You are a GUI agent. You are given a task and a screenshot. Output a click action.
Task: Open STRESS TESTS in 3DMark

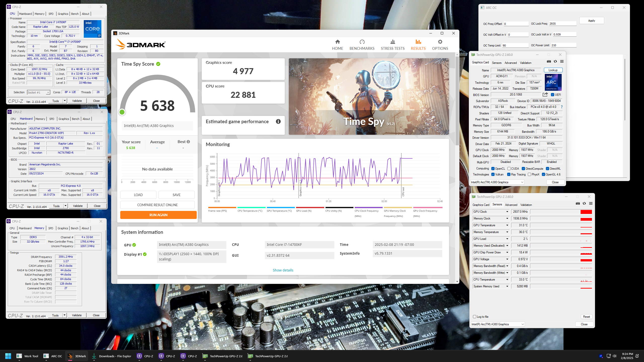[x=392, y=45]
